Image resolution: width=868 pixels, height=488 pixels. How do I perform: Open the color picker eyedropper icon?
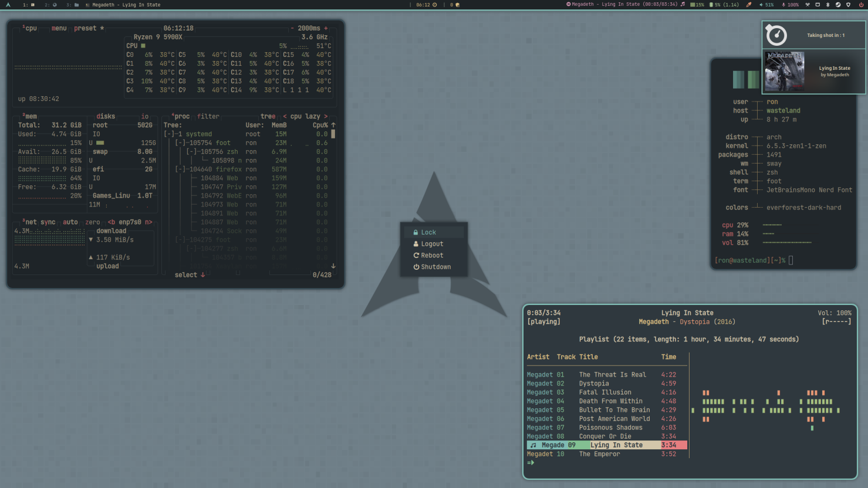749,5
